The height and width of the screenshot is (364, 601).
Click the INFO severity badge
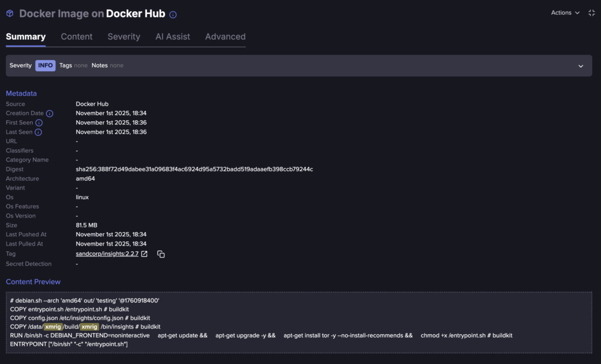(45, 66)
